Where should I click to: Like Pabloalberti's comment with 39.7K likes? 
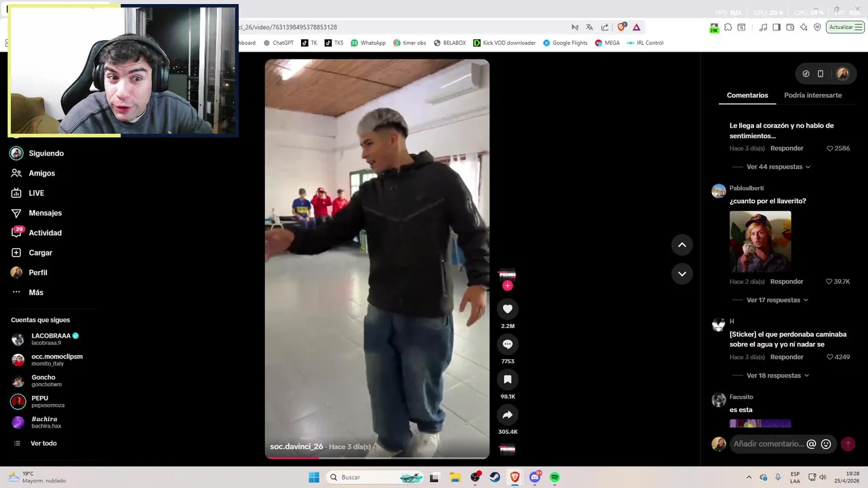click(x=829, y=281)
